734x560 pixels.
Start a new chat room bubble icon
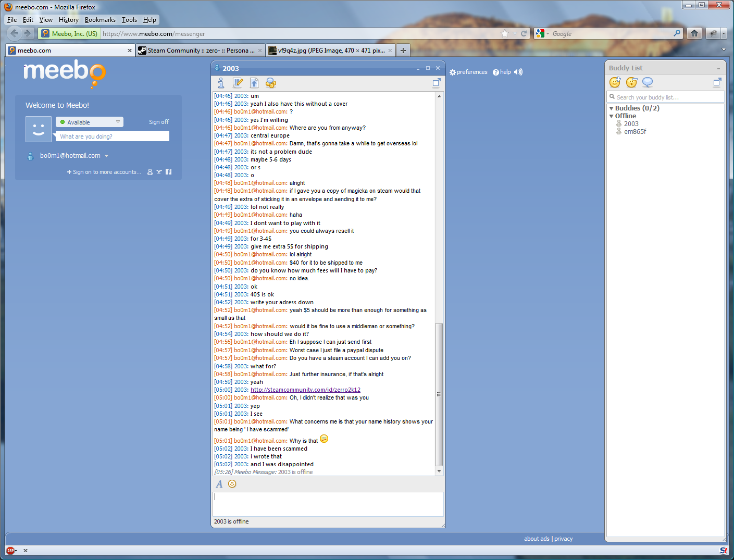pyautogui.click(x=648, y=82)
